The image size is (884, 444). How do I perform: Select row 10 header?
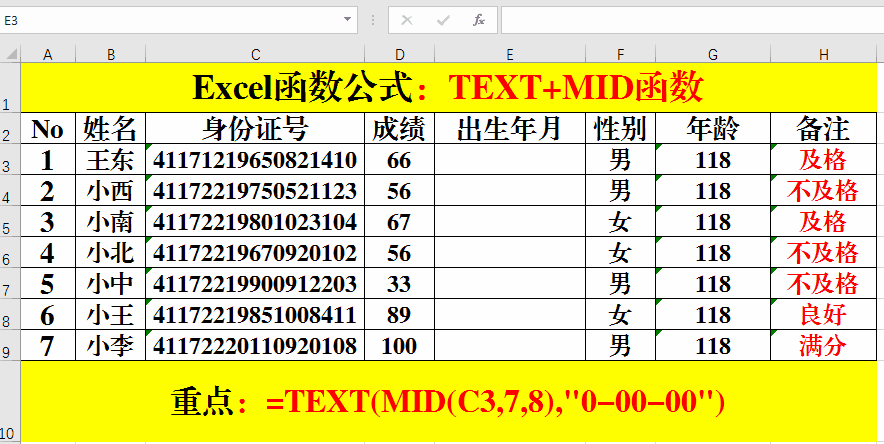coord(10,401)
